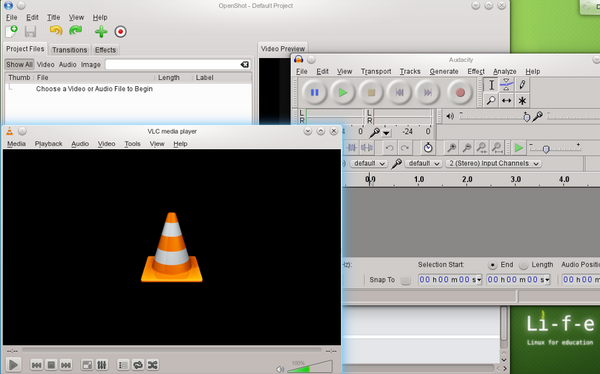This screenshot has height=374, width=600.
Task: Select the End radio button
Action: click(492, 265)
